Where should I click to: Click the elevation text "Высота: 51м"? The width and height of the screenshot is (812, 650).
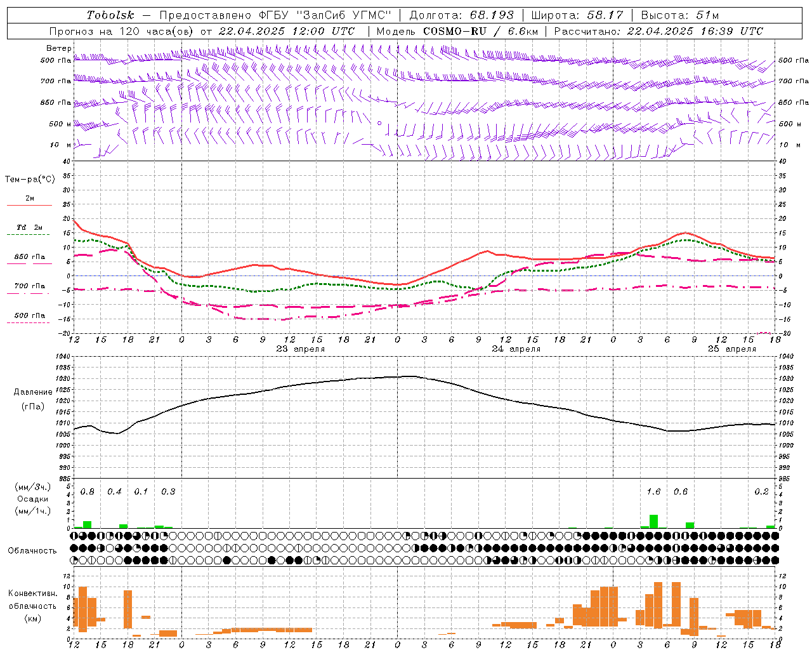click(679, 15)
